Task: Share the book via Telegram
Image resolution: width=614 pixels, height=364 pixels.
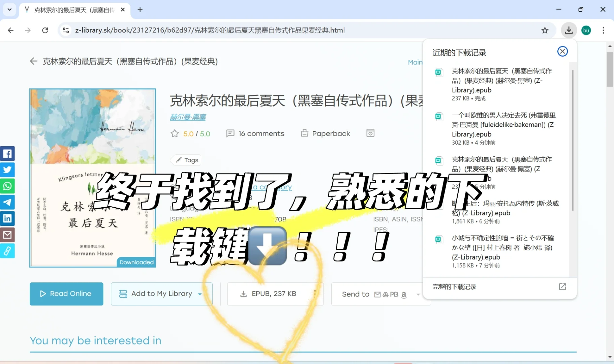Action: click(7, 202)
